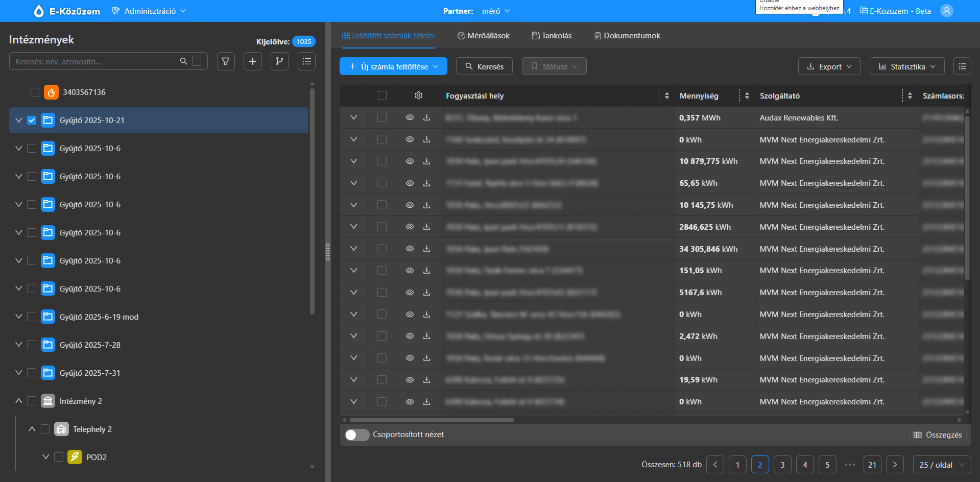
Task: Check the select-all checkbox in table header
Action: pos(382,95)
